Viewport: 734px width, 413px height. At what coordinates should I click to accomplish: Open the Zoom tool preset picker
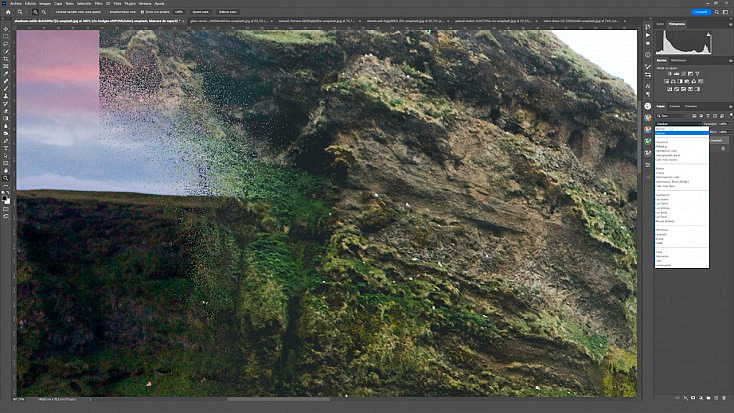coord(22,12)
